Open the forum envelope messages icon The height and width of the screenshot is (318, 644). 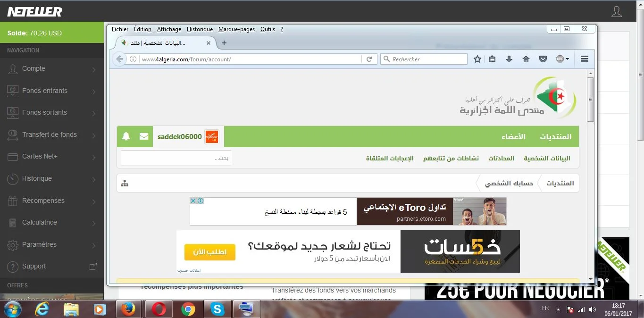point(144,137)
